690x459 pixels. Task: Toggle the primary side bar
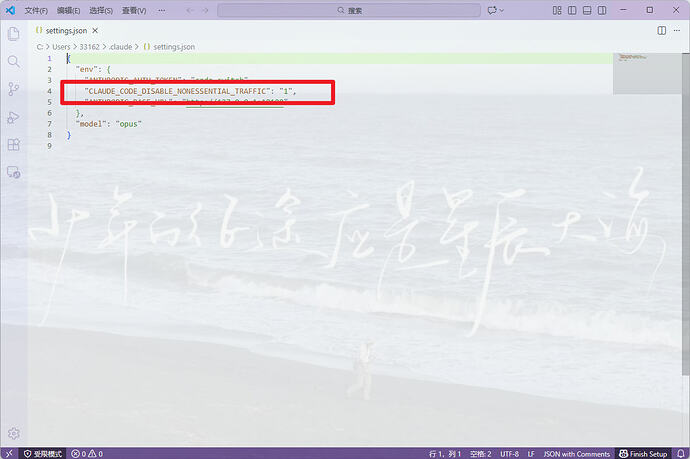pos(572,10)
